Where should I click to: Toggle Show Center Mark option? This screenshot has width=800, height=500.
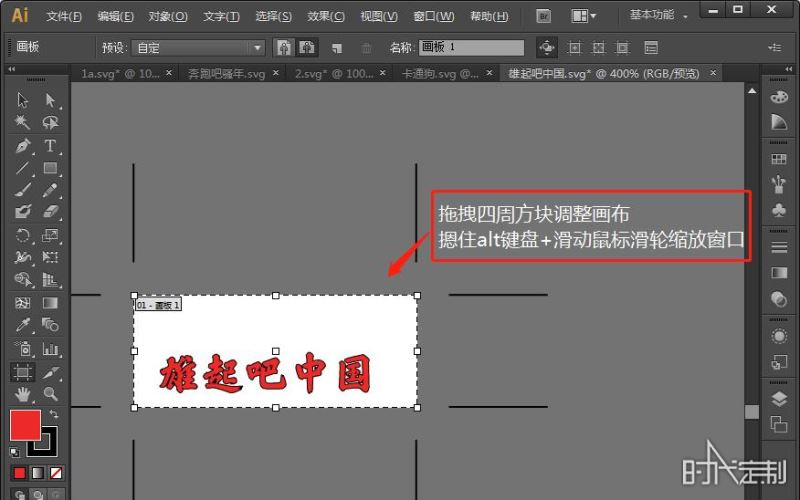tap(574, 48)
